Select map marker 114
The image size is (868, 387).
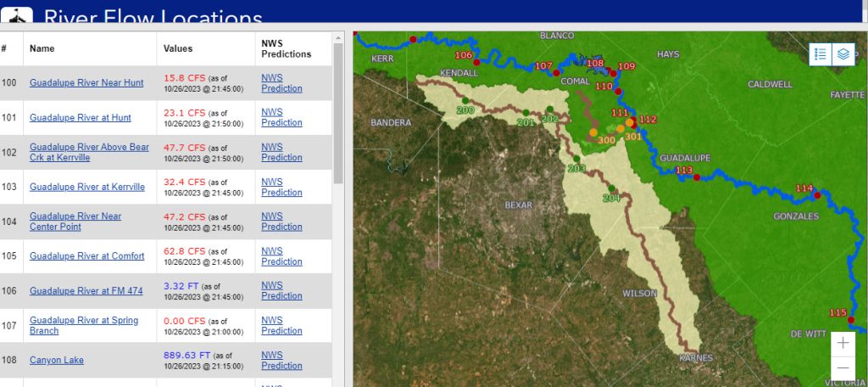click(x=817, y=195)
